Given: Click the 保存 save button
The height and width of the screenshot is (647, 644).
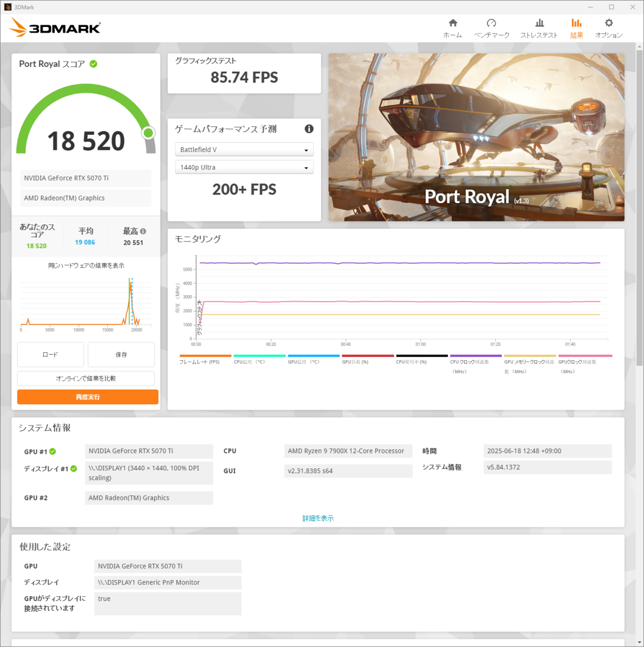Looking at the screenshot, I should point(121,355).
